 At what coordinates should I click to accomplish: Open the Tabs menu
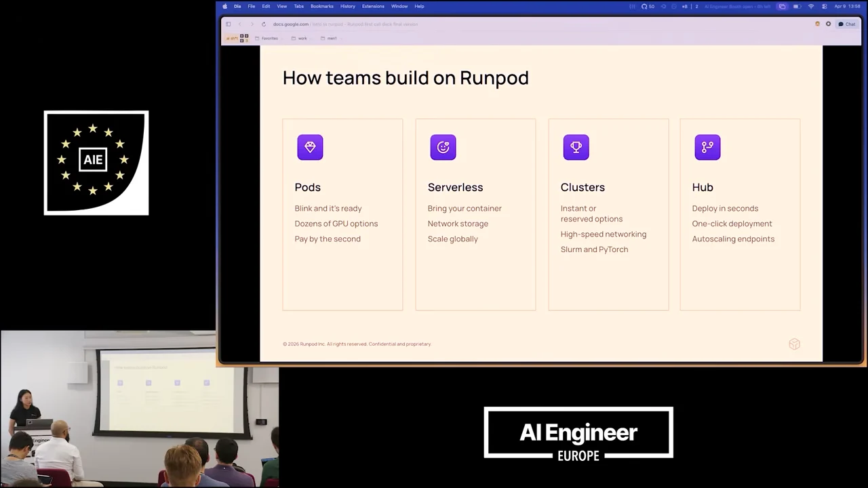pyautogui.click(x=298, y=6)
